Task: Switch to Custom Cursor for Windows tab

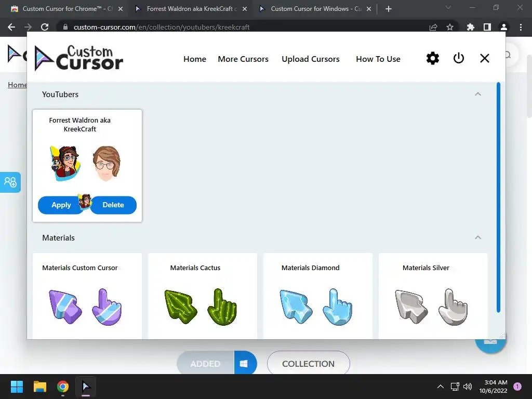Action: tap(314, 9)
